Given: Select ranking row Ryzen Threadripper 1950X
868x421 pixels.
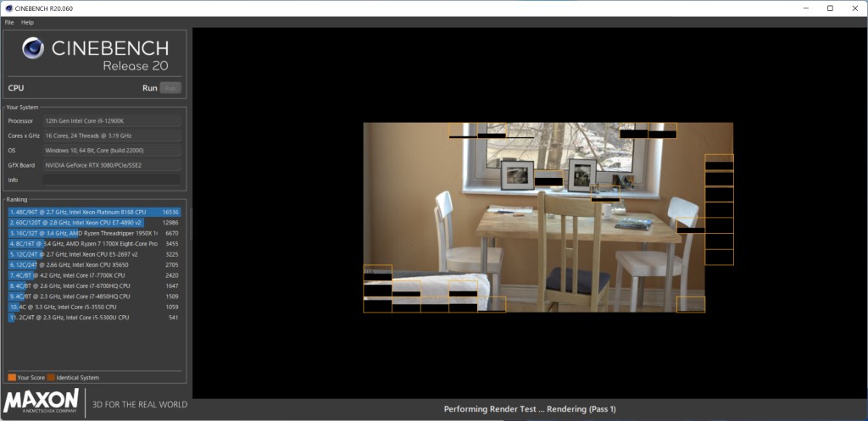Looking at the screenshot, I should [94, 233].
